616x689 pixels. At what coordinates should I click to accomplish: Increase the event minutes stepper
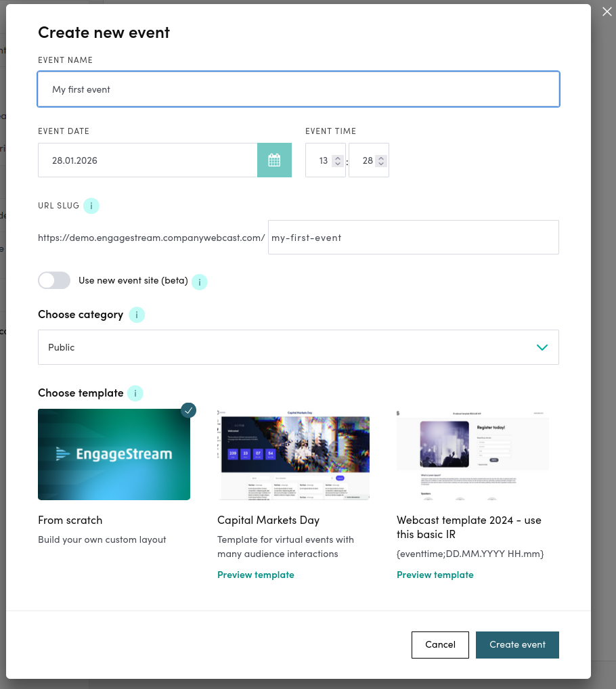coord(380,156)
